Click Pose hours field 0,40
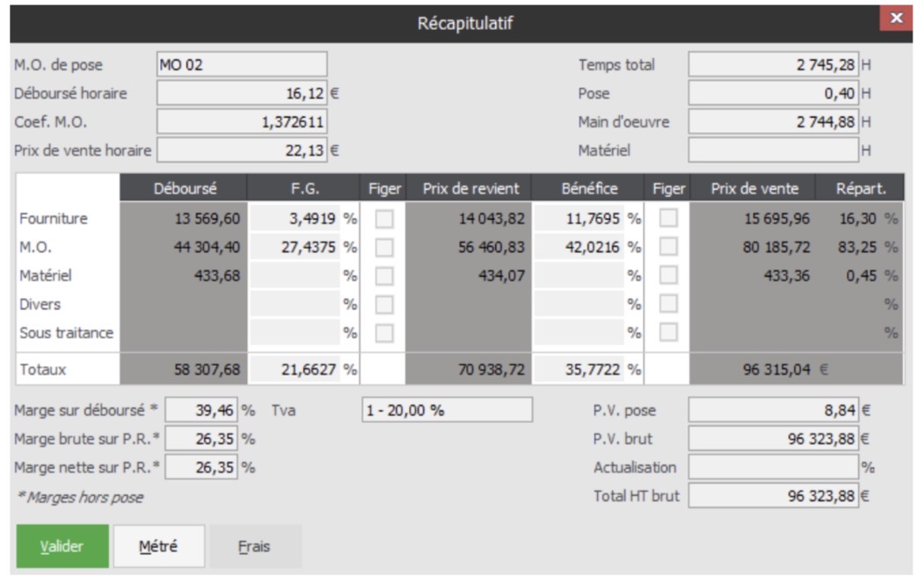The width and height of the screenshot is (924, 584). pyautogui.click(x=773, y=93)
